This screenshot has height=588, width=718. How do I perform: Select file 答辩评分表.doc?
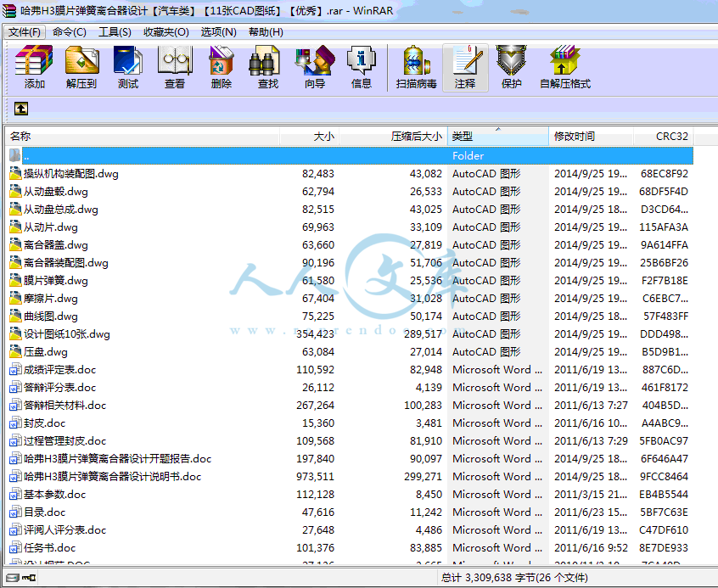351,388
